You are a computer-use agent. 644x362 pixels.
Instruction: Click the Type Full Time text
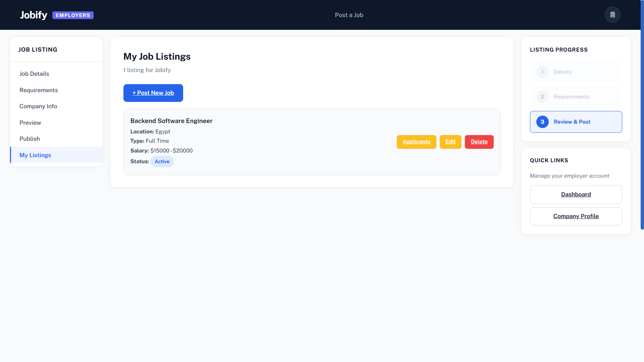(150, 141)
